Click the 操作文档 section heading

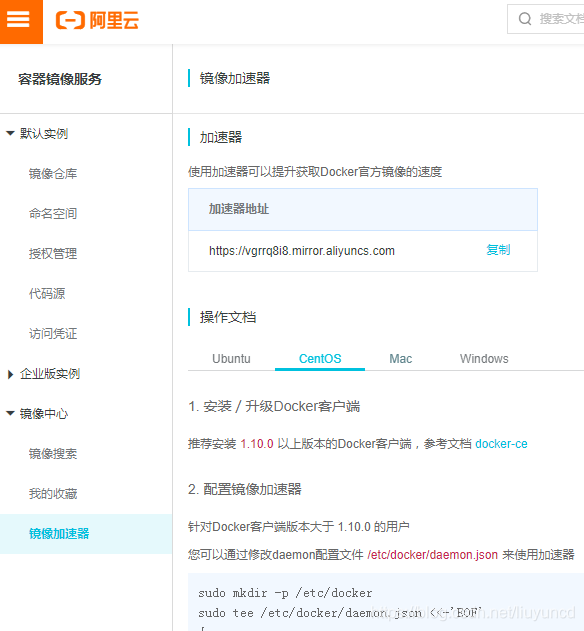point(228,317)
